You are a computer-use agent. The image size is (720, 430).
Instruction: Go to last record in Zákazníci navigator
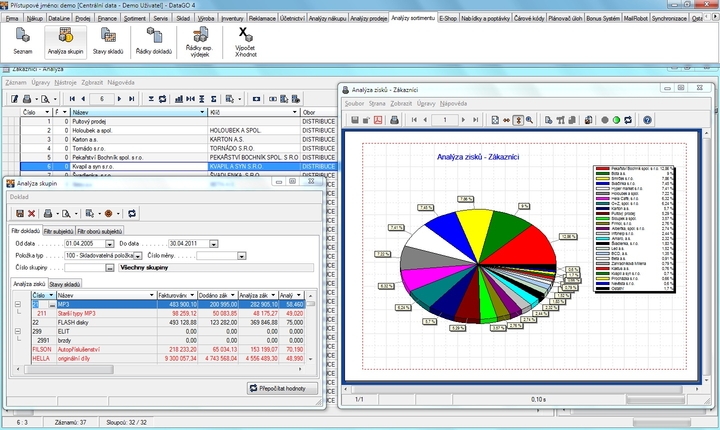[x=132, y=99]
